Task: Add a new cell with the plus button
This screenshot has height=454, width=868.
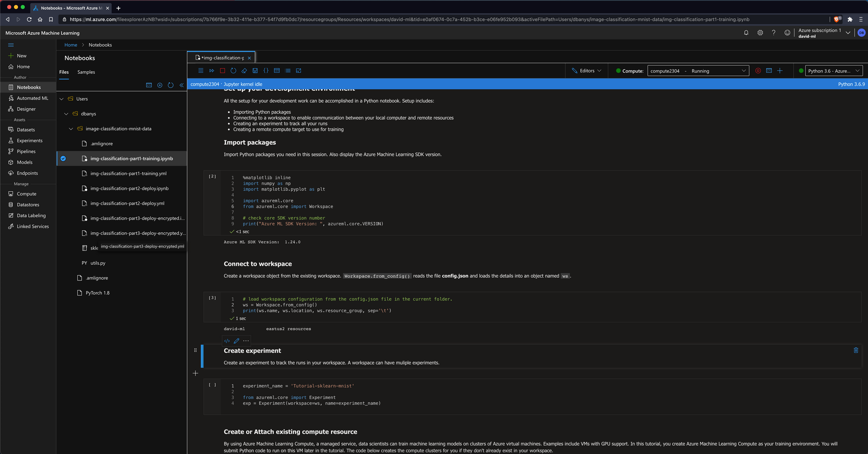Action: pyautogui.click(x=195, y=373)
